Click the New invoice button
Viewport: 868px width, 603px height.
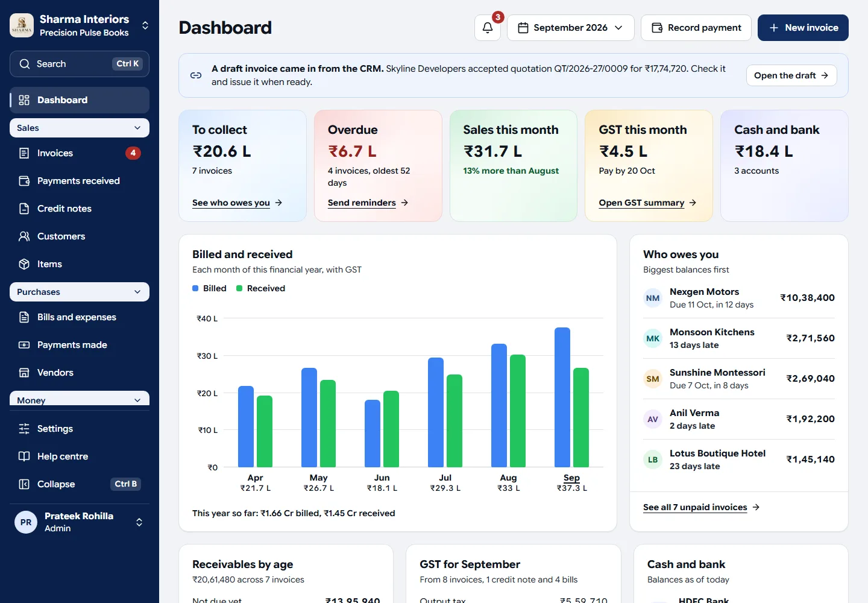[803, 28]
